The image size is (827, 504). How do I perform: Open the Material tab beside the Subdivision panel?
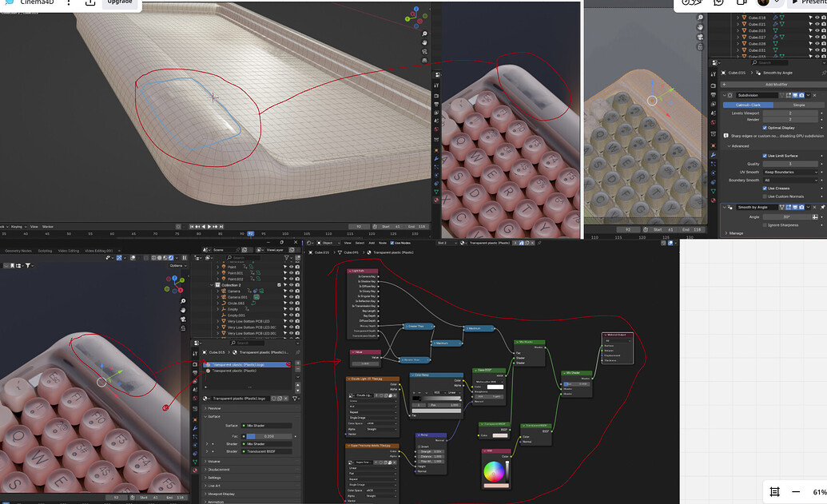(x=713, y=200)
